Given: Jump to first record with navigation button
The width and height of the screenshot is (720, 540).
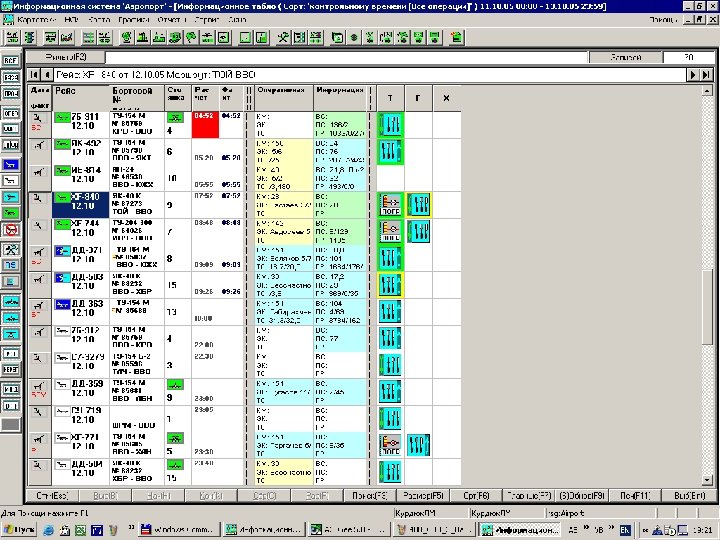Looking at the screenshot, I should (34, 74).
